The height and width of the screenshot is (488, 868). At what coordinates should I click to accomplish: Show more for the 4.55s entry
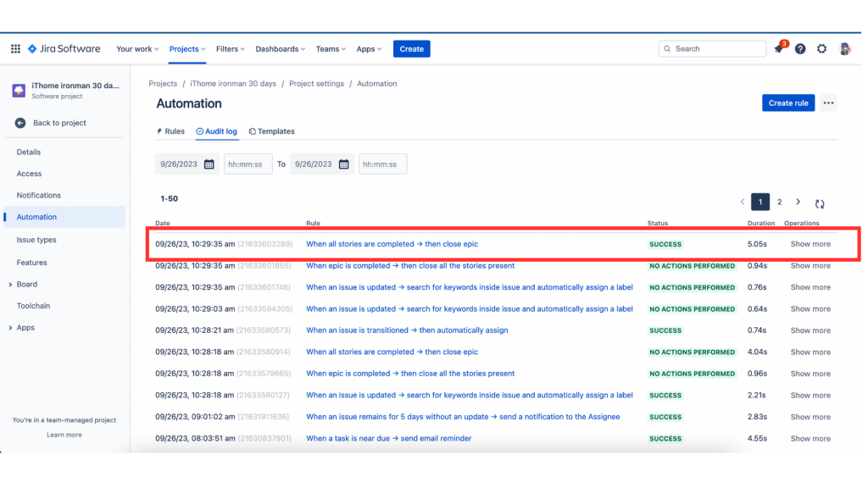(x=810, y=438)
